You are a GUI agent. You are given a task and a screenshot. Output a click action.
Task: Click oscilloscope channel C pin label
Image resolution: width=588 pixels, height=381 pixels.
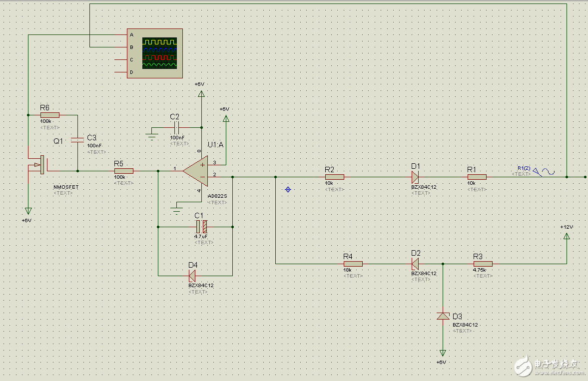point(131,59)
